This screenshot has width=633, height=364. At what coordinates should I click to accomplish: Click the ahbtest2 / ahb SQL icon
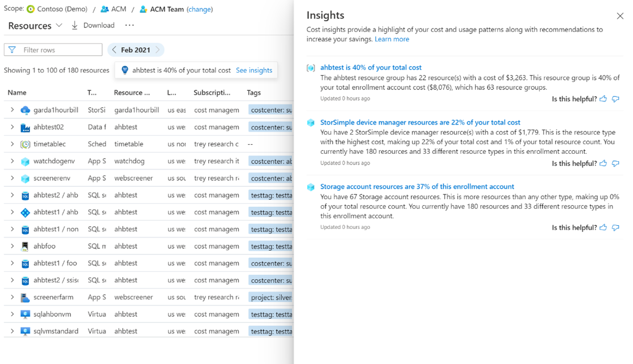[x=25, y=195]
